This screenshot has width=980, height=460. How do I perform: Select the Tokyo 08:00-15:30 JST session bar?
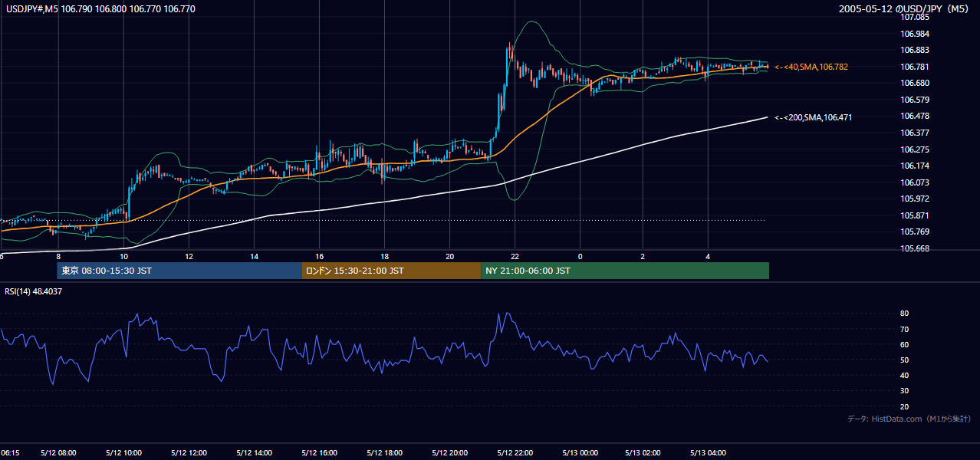pyautogui.click(x=179, y=271)
